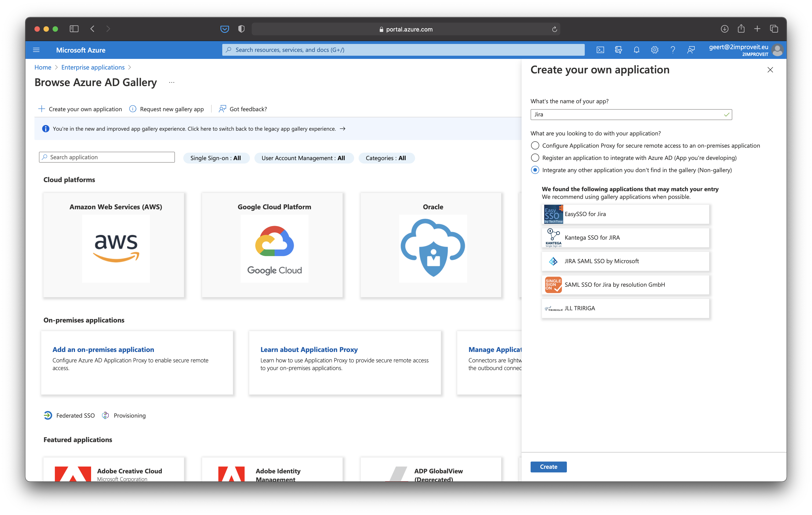Reload the portal.azure.com page
Viewport: 812px width, 515px height.
(554, 29)
